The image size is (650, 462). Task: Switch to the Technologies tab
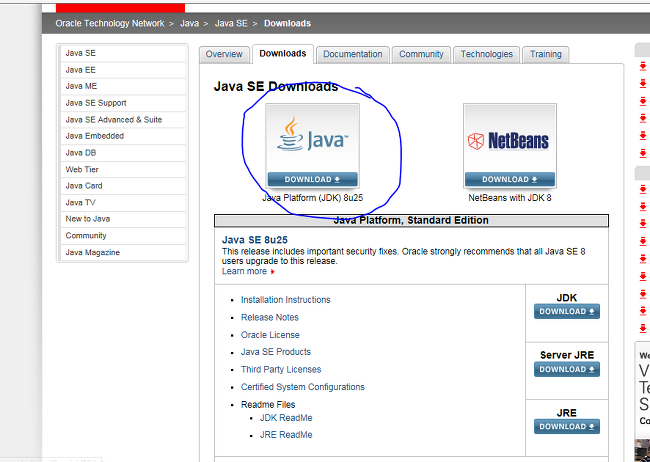pyautogui.click(x=487, y=54)
